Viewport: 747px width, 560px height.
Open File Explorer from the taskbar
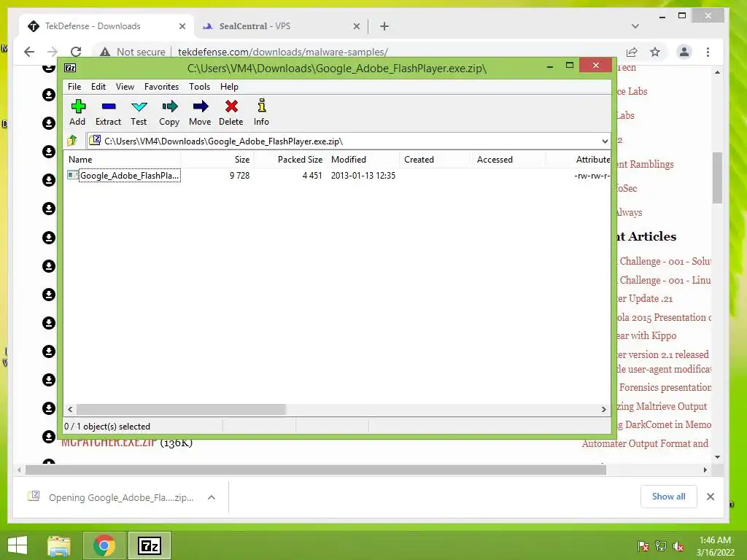coord(59,545)
